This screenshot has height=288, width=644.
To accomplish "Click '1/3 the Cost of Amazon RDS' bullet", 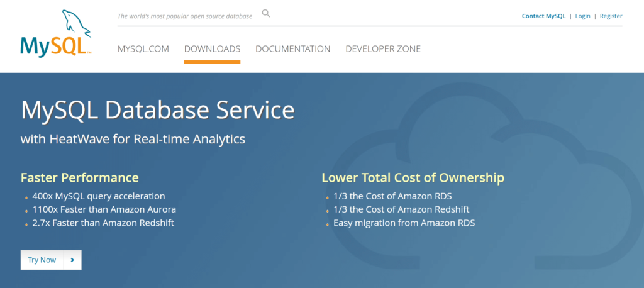I will pos(392,196).
